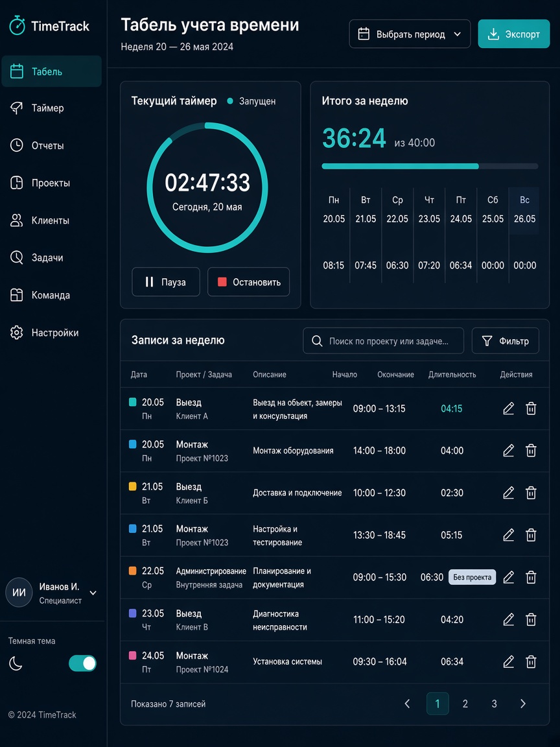Open Настройки in the sidebar
The height and width of the screenshot is (747, 560).
tap(51, 333)
